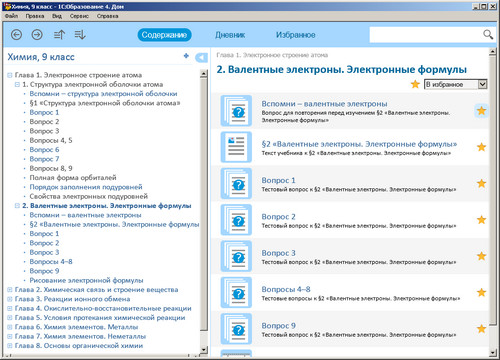Image resolution: width=500 pixels, height=360 pixels.
Task: Click Глава 1. Электронное строение атома breadcrumb
Action: click(x=272, y=55)
